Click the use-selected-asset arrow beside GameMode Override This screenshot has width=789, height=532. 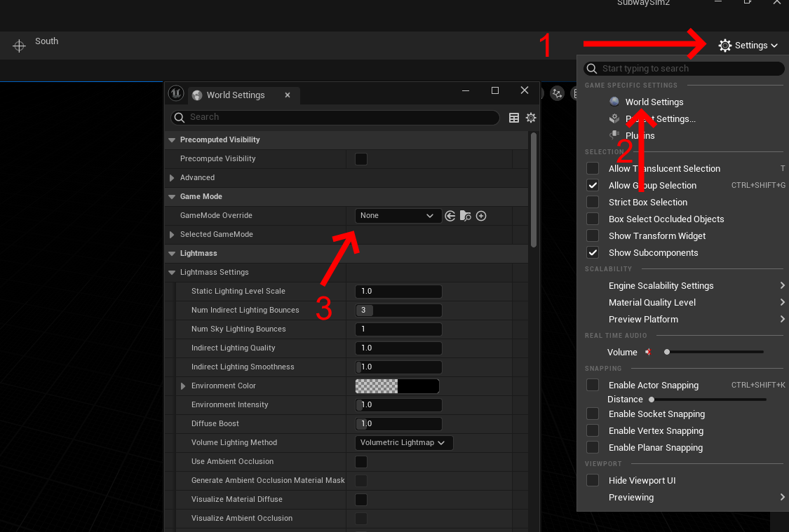[450, 216]
